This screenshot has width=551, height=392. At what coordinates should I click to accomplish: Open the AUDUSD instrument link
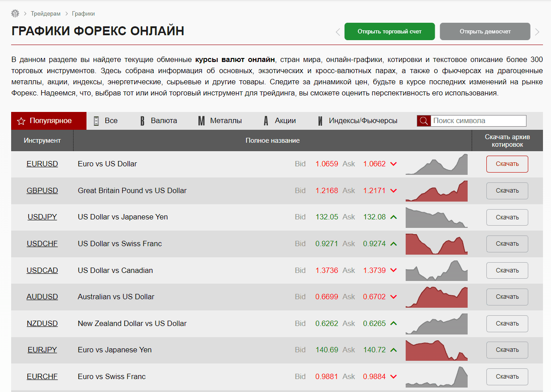click(x=42, y=297)
